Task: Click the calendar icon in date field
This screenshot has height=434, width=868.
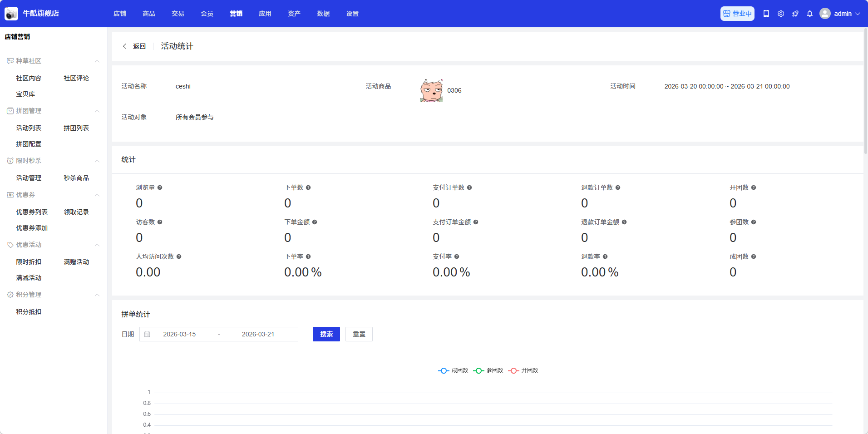Action: [x=147, y=334]
